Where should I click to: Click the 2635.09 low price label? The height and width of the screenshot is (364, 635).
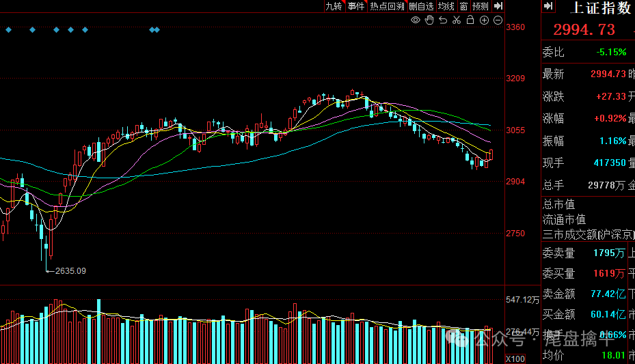70,271
